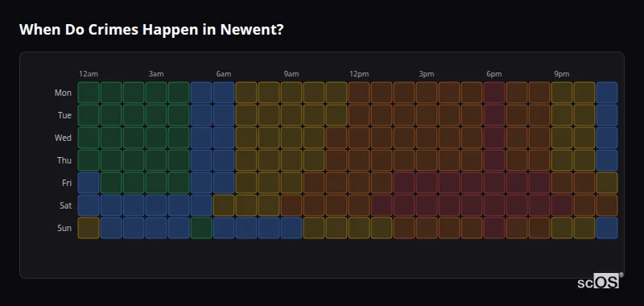Select the Monday 12pm orange cell

tap(359, 93)
